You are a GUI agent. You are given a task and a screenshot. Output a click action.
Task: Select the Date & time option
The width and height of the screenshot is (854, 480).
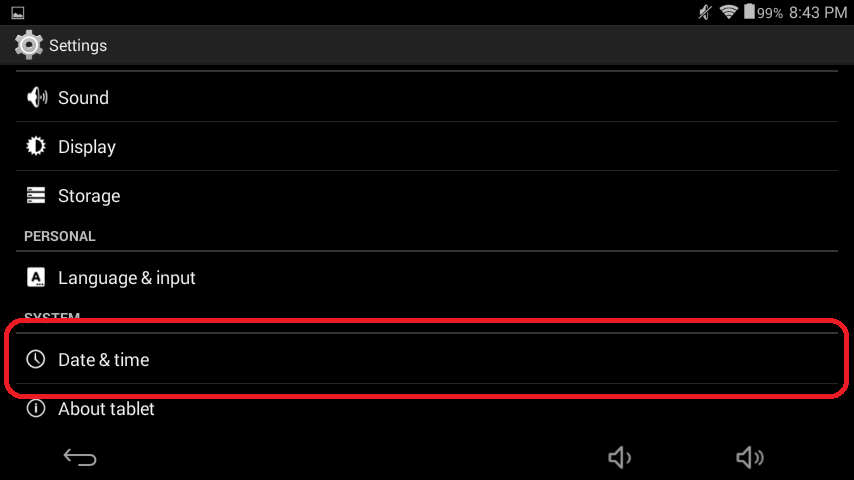pyautogui.click(x=427, y=359)
